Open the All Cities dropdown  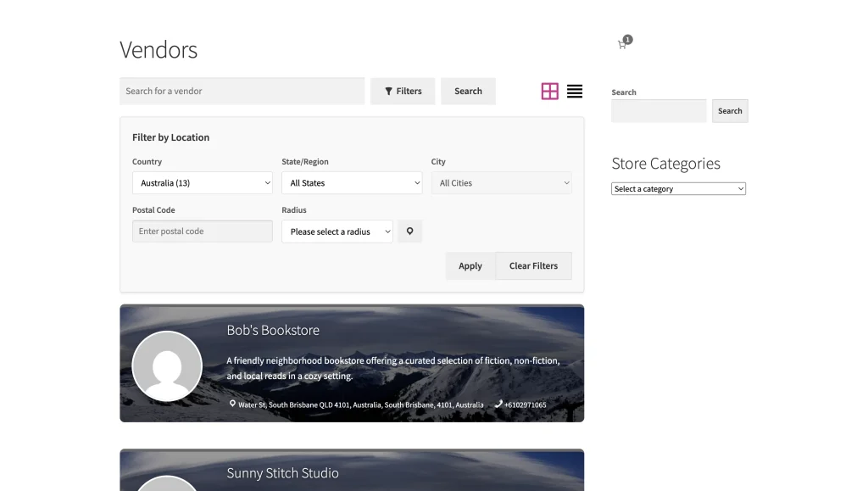tap(501, 182)
